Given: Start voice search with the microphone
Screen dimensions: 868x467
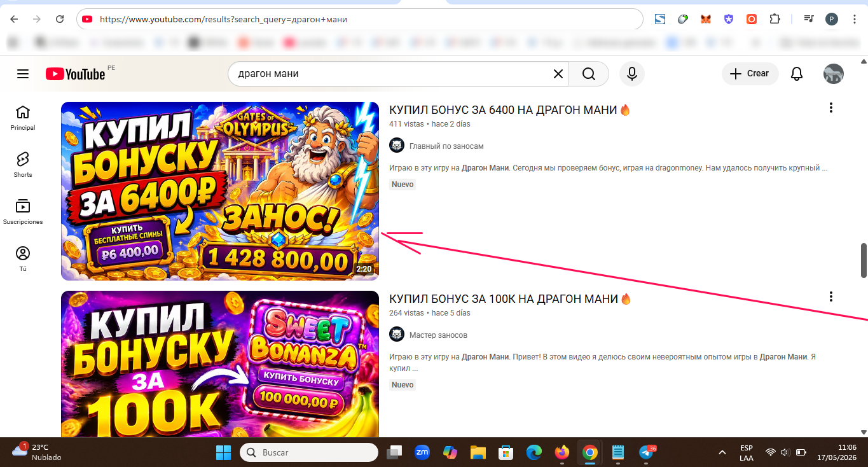Looking at the screenshot, I should coord(631,74).
